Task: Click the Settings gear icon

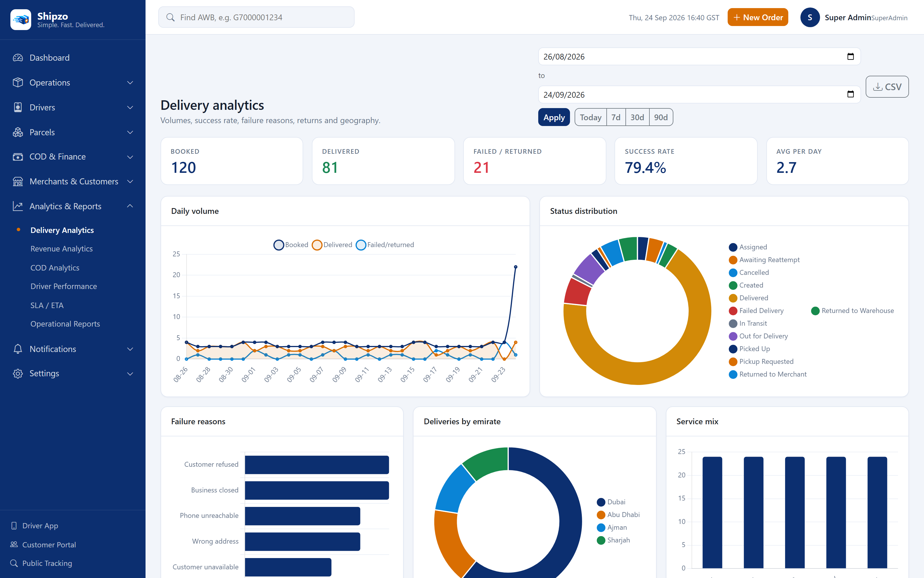Action: pos(18,373)
